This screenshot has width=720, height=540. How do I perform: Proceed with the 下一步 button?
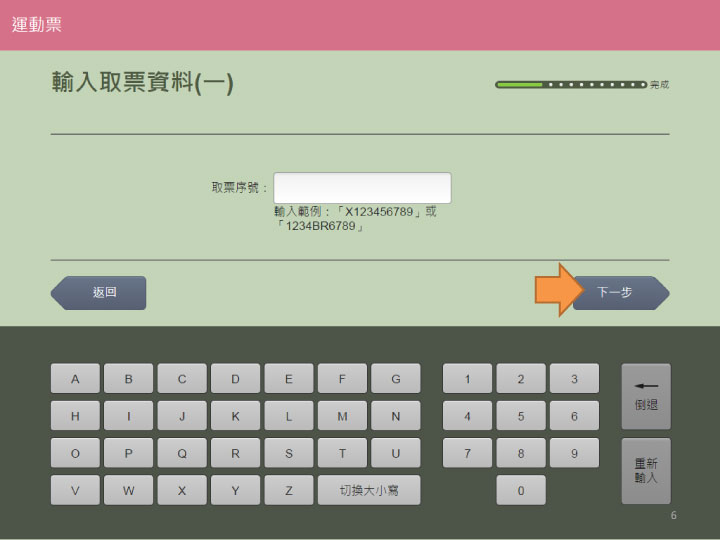[621, 293]
